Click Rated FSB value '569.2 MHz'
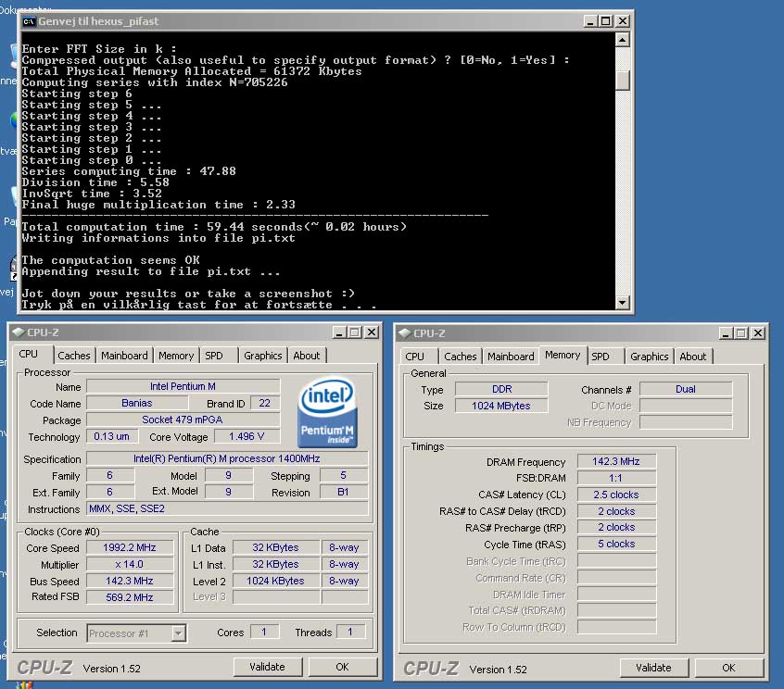This screenshot has height=689, width=784. coord(130,597)
